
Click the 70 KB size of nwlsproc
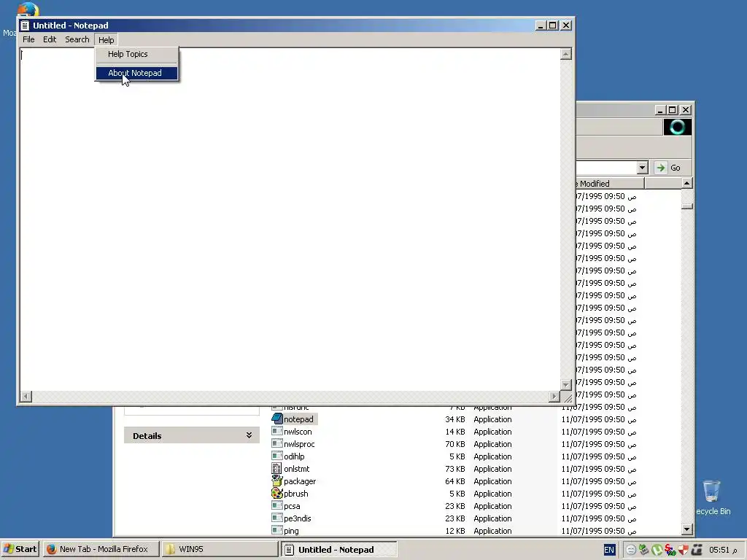tap(455, 444)
